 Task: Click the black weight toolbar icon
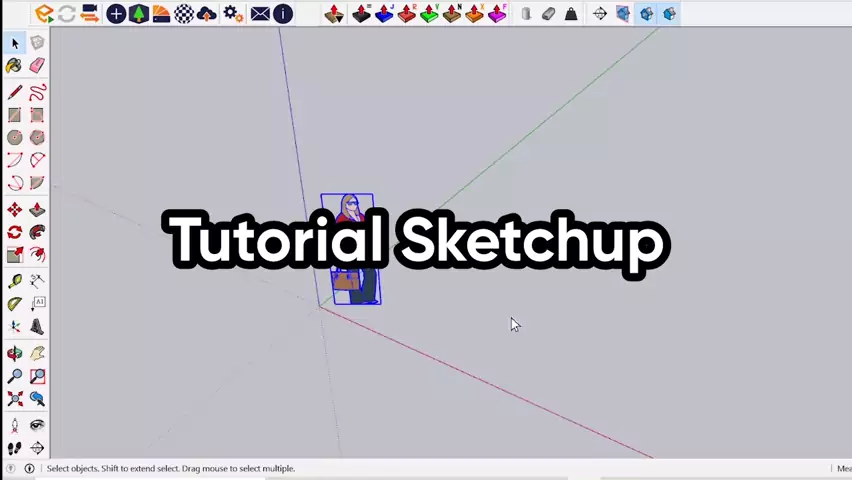571,14
